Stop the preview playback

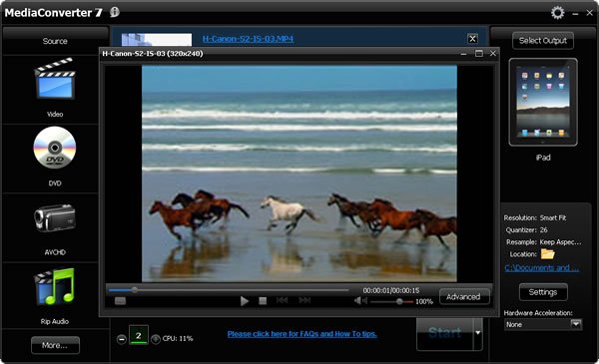[263, 301]
